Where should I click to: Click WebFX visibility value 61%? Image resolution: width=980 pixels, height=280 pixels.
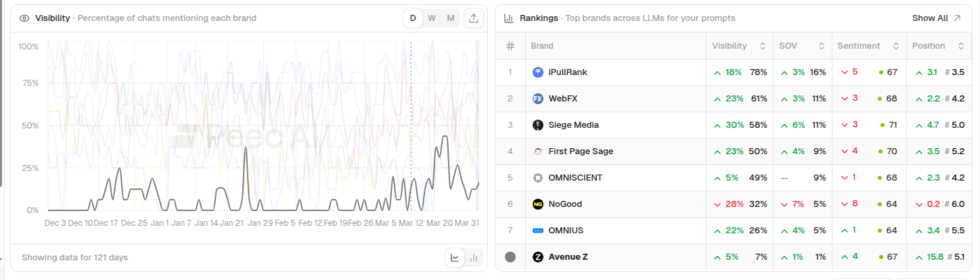coord(759,99)
